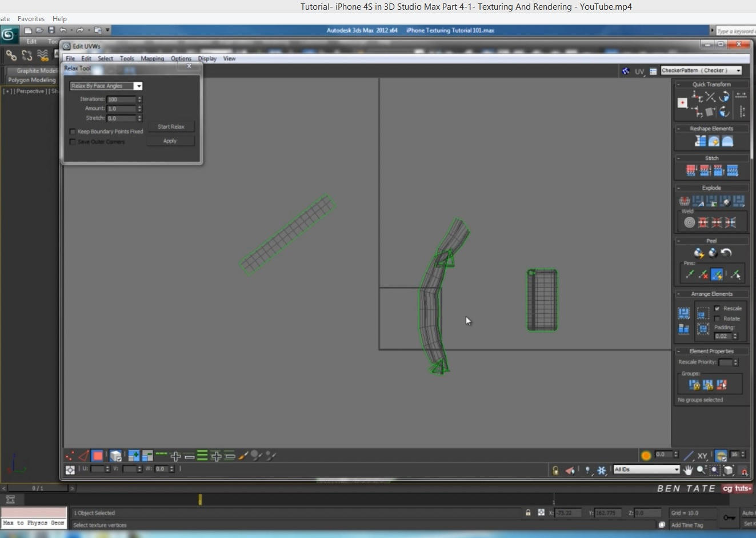The height and width of the screenshot is (538, 756).
Task: Check the Rotate checkbox
Action: 717,318
